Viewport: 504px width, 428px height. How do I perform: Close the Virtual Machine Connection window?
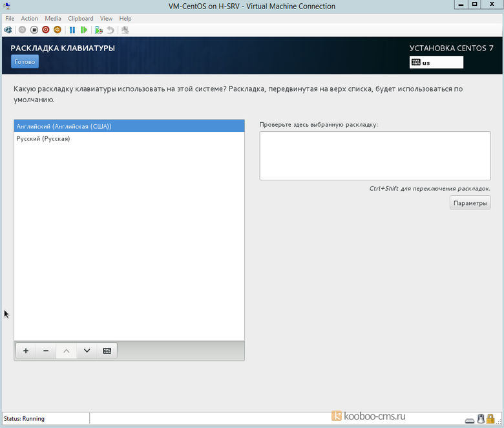[x=492, y=5]
